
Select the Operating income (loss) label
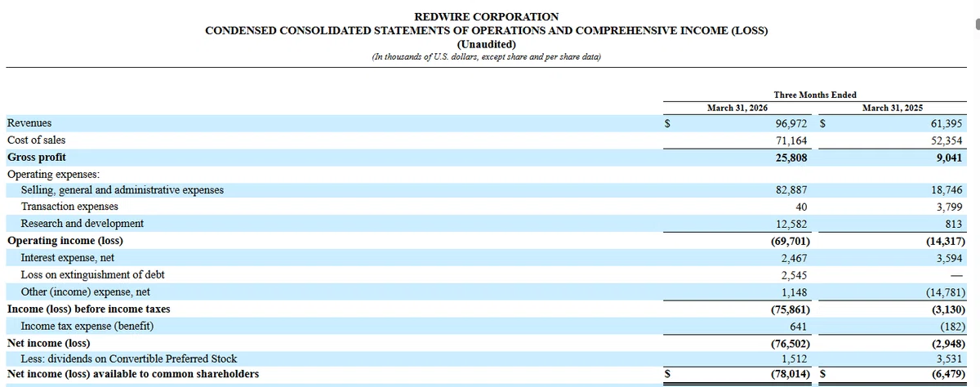click(65, 241)
